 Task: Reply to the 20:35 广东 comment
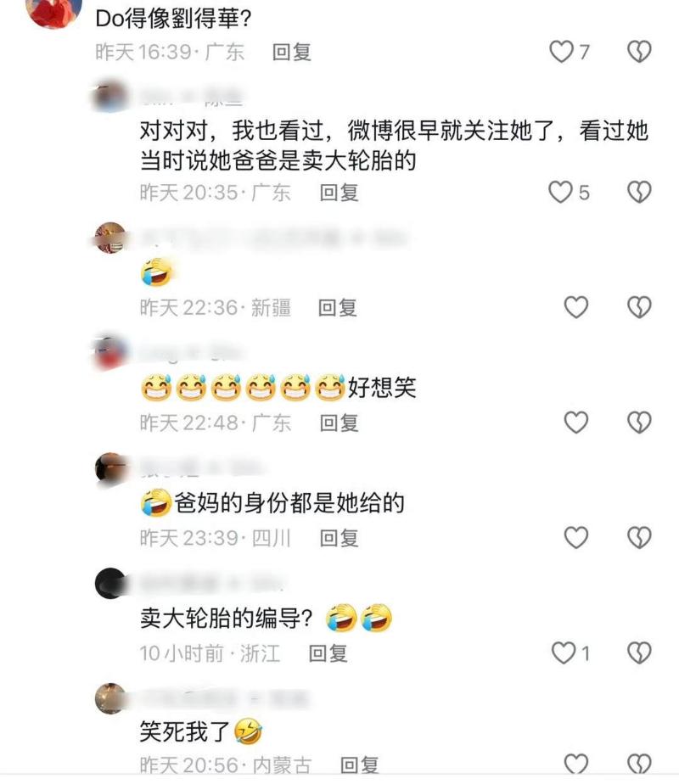(x=339, y=193)
